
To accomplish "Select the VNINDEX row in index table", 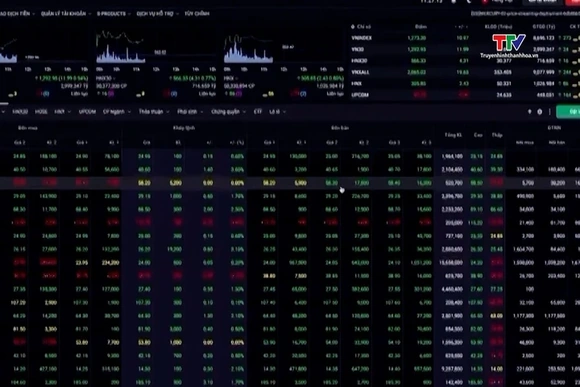I will pyautogui.click(x=465, y=38).
